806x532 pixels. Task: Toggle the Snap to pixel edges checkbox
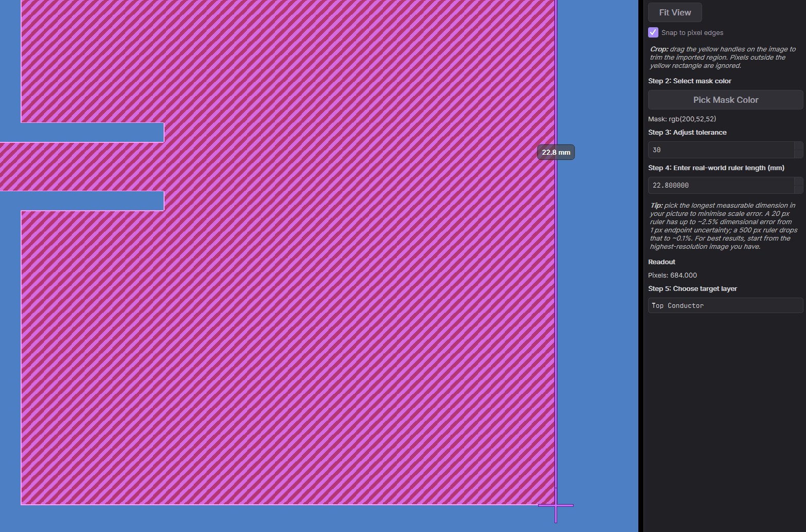pos(653,32)
